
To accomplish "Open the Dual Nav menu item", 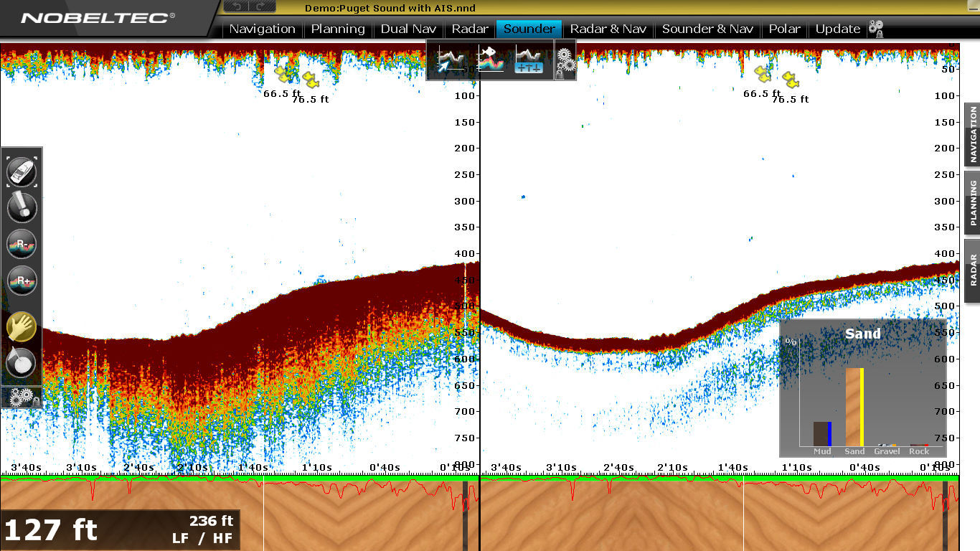I will 408,29.
